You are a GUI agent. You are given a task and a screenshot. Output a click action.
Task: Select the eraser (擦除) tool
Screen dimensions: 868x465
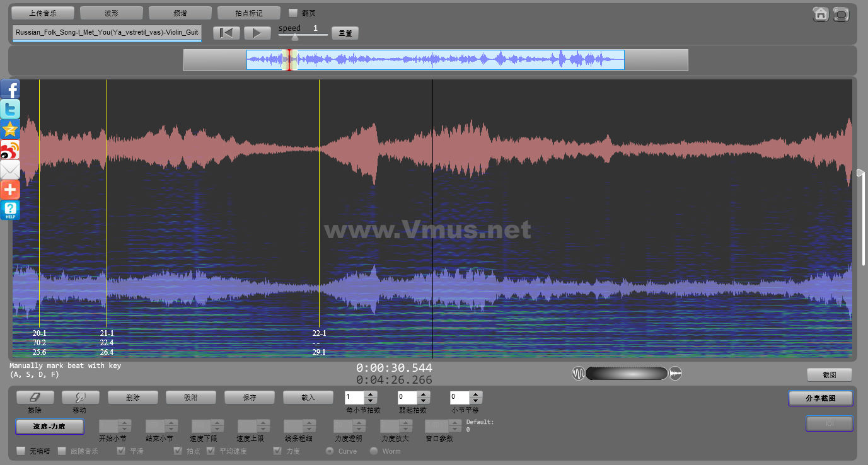[35, 398]
